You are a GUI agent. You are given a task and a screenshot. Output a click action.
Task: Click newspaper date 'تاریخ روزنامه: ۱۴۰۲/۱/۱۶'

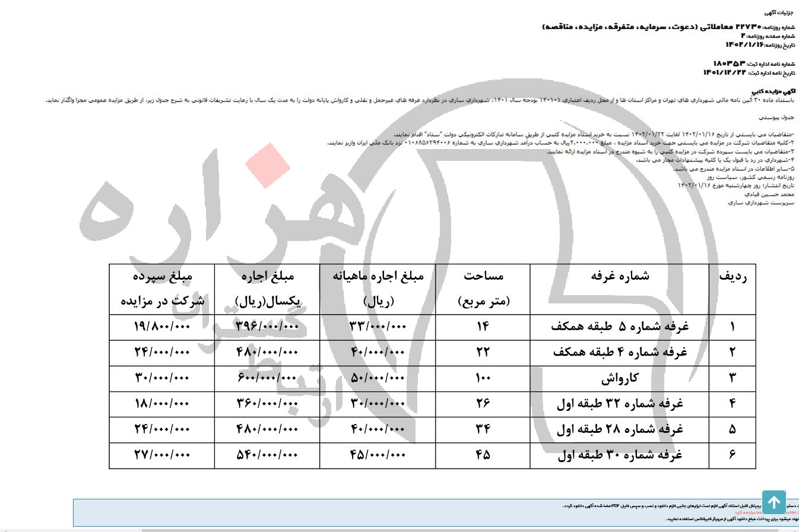[x=760, y=45]
